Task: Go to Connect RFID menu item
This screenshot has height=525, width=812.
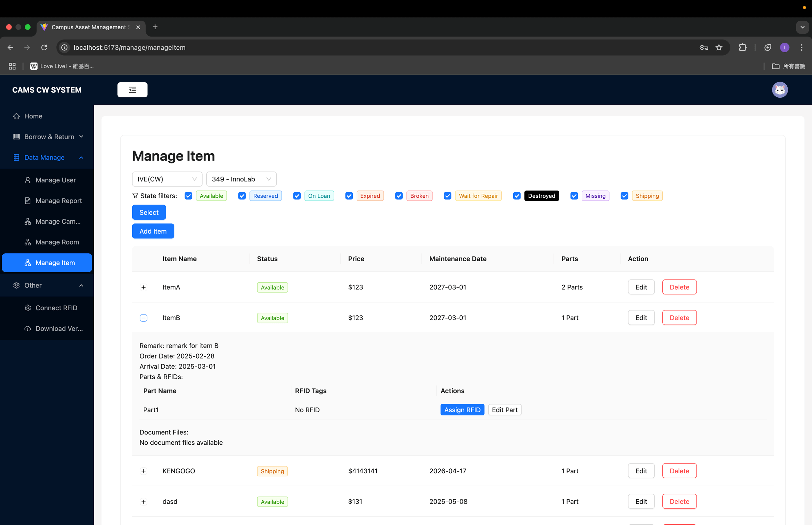Action: pyautogui.click(x=56, y=308)
